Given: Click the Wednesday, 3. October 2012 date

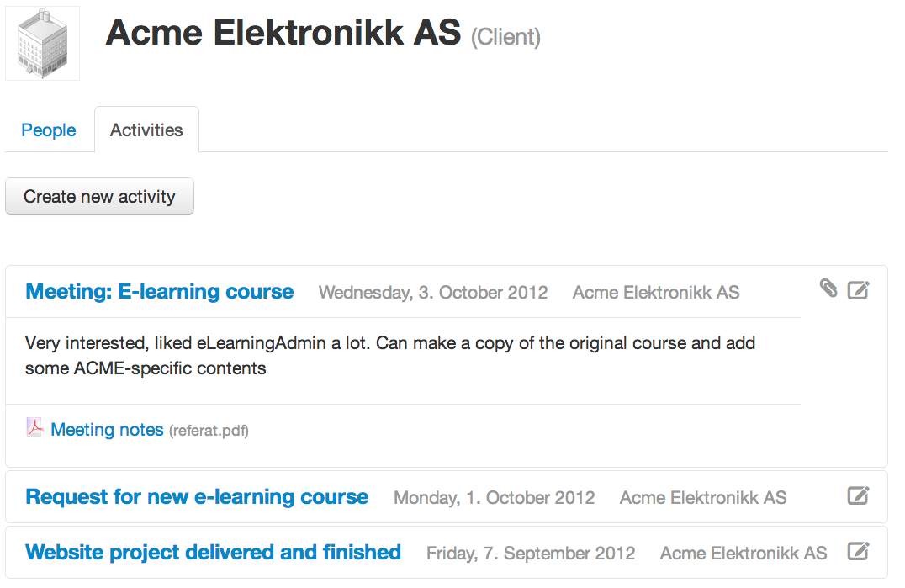Looking at the screenshot, I should tap(433, 293).
